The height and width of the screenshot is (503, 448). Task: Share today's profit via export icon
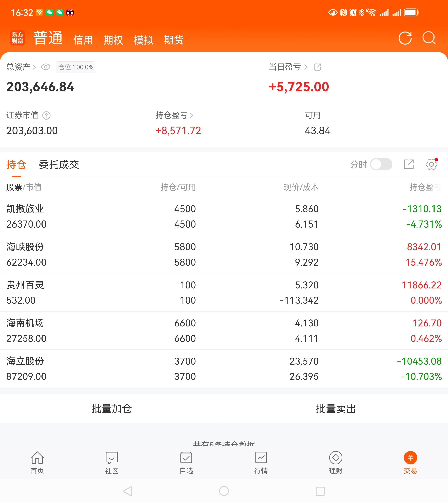point(317,67)
